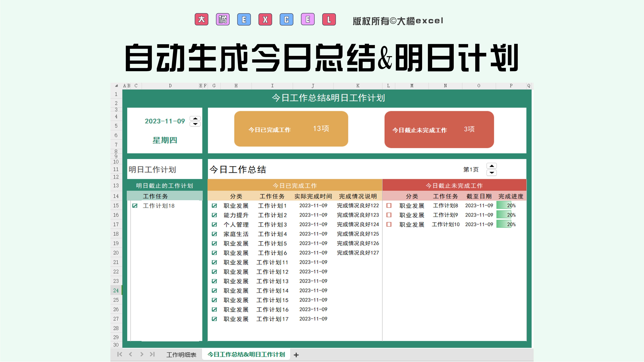The width and height of the screenshot is (644, 362).
Task: Click the 个人管理 category cell
Action: (236, 225)
